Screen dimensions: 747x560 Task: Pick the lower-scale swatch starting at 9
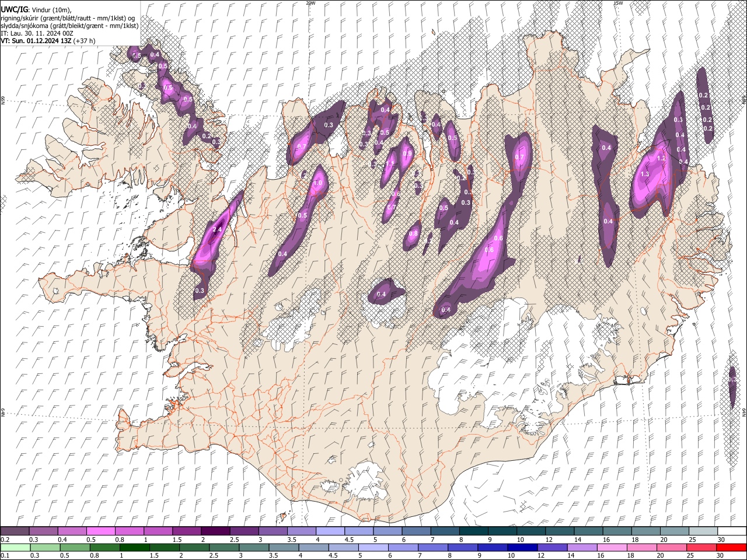coord(492,547)
